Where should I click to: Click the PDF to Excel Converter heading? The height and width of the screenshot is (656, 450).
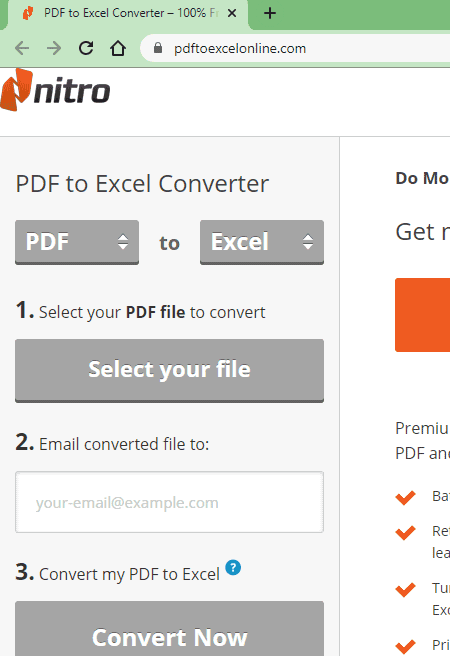142,184
